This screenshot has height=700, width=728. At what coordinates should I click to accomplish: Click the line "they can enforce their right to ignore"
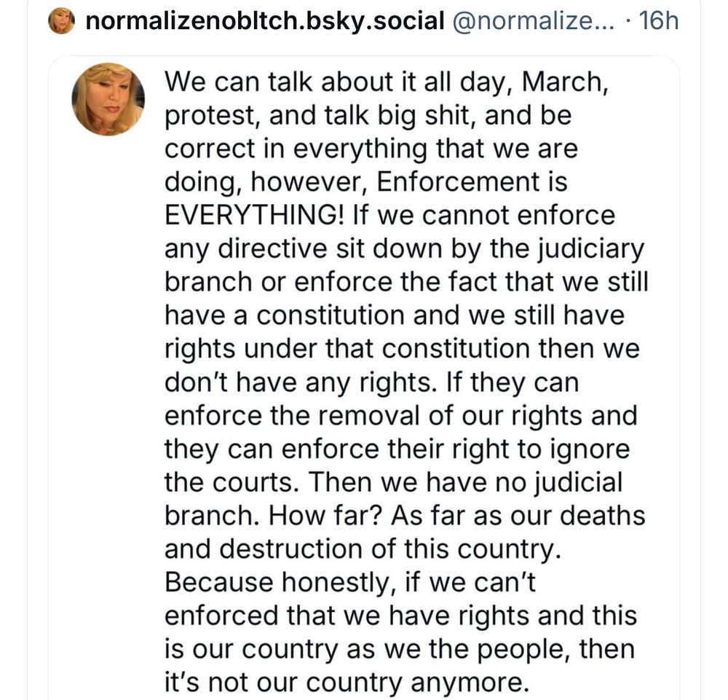click(397, 449)
